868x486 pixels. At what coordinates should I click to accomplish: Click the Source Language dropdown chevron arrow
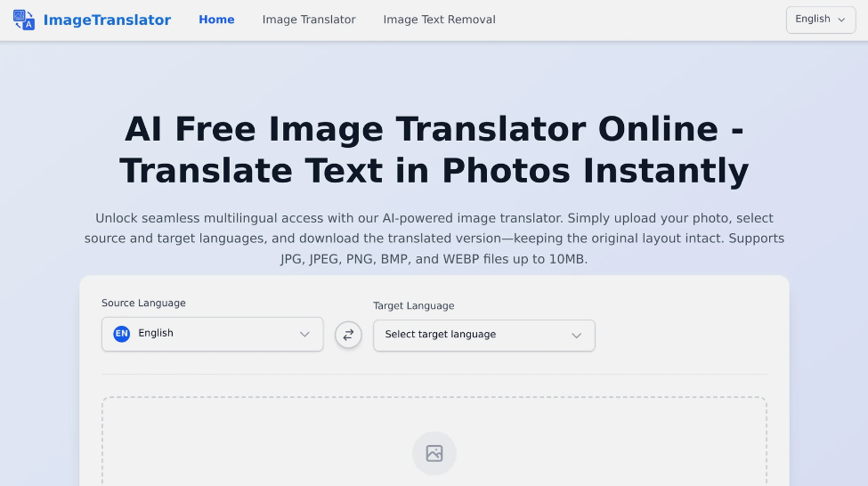304,335
